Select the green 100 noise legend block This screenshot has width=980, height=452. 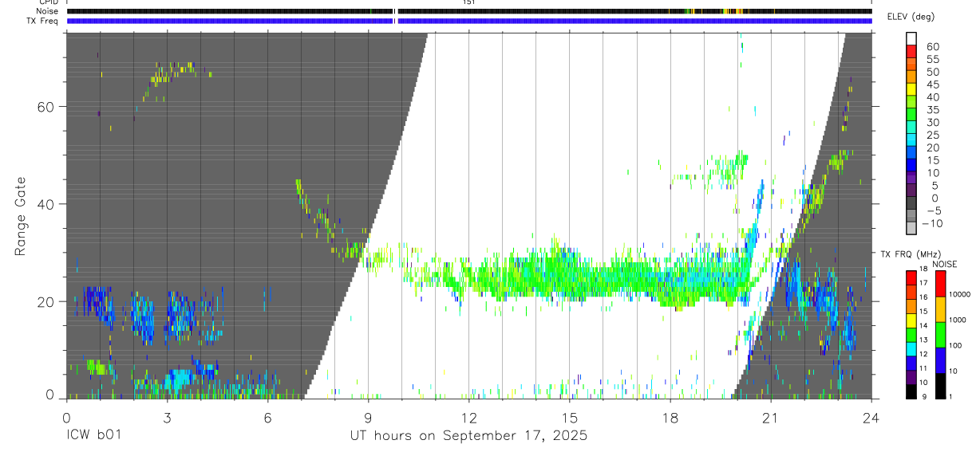tap(940, 335)
